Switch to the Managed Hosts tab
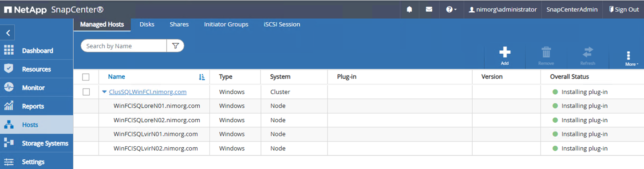 [102, 24]
